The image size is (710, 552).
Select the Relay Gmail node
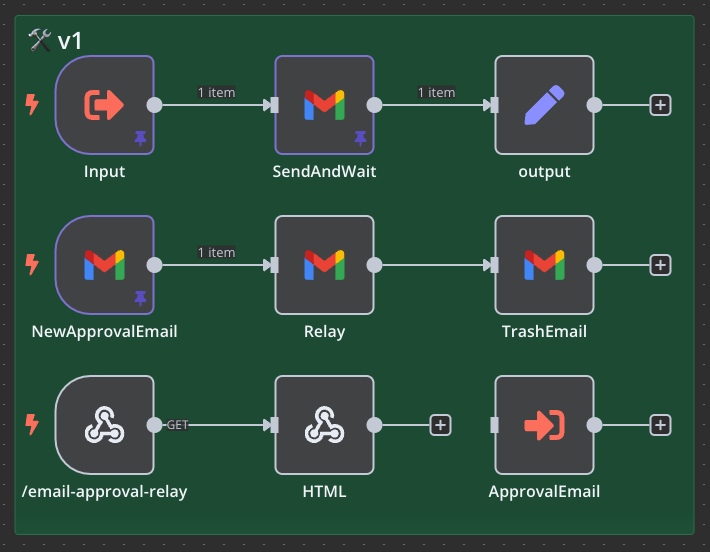324,265
